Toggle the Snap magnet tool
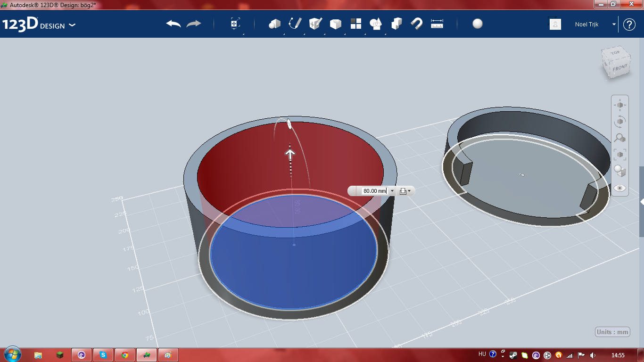 (x=417, y=24)
